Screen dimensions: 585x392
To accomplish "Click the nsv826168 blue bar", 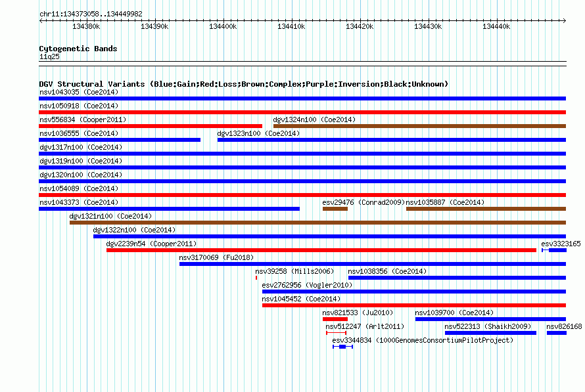I will click(557, 333).
